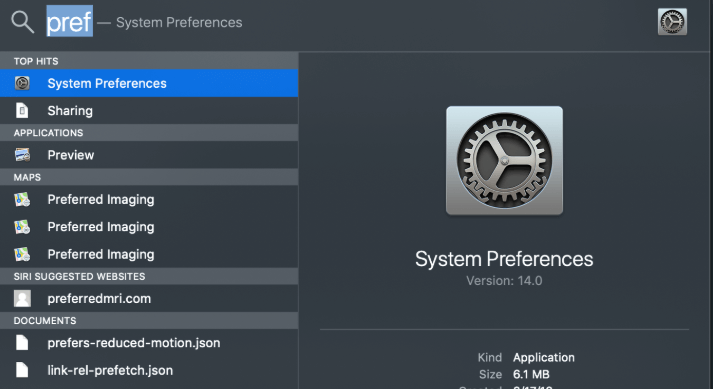Click the 'System Preferences' title in the preview pane
Image resolution: width=713 pixels, height=389 pixels.
[x=504, y=259]
